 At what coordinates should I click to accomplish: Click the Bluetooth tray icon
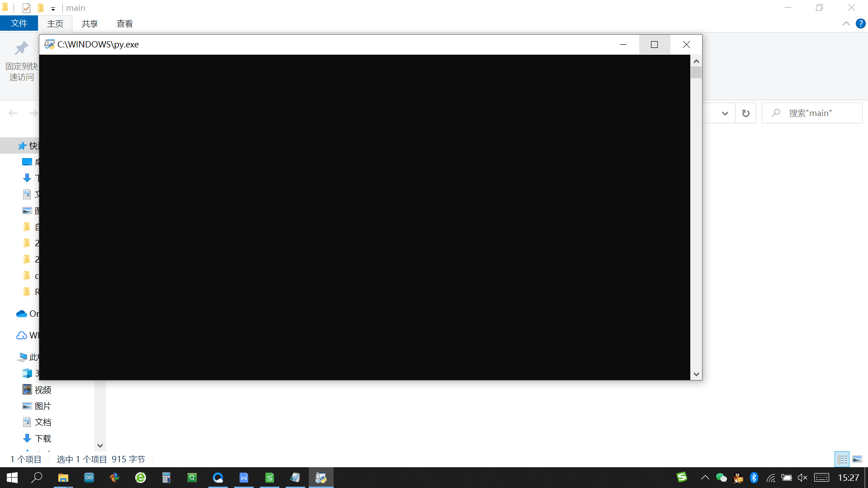click(754, 478)
